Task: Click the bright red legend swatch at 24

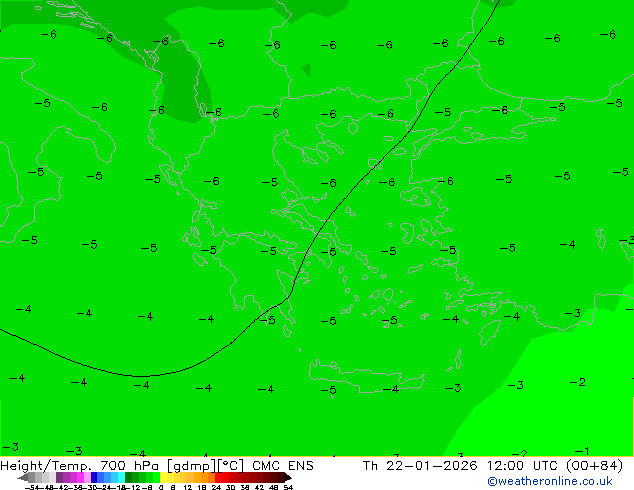Action: coord(218,477)
